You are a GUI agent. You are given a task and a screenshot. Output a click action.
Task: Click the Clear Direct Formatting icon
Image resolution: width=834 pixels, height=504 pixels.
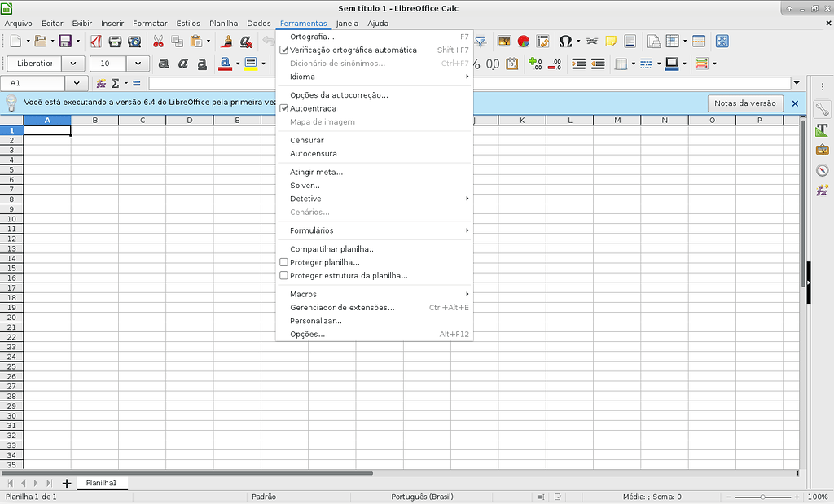[x=246, y=41]
